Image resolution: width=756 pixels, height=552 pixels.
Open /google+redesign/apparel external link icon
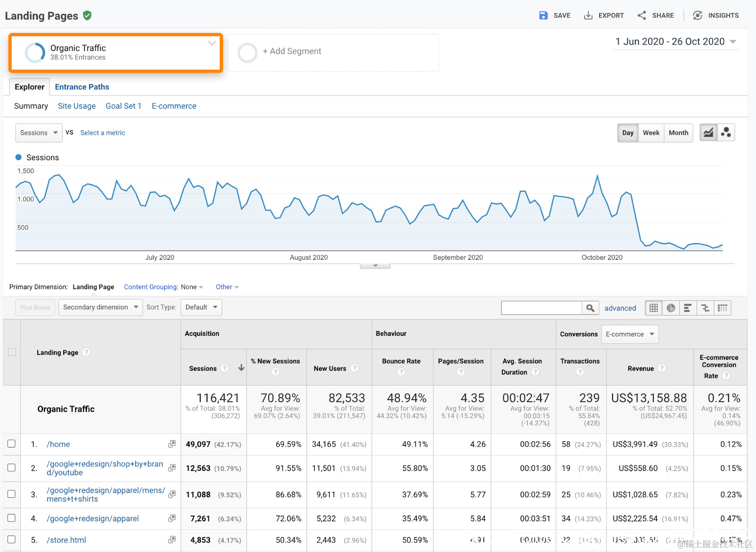coord(172,518)
